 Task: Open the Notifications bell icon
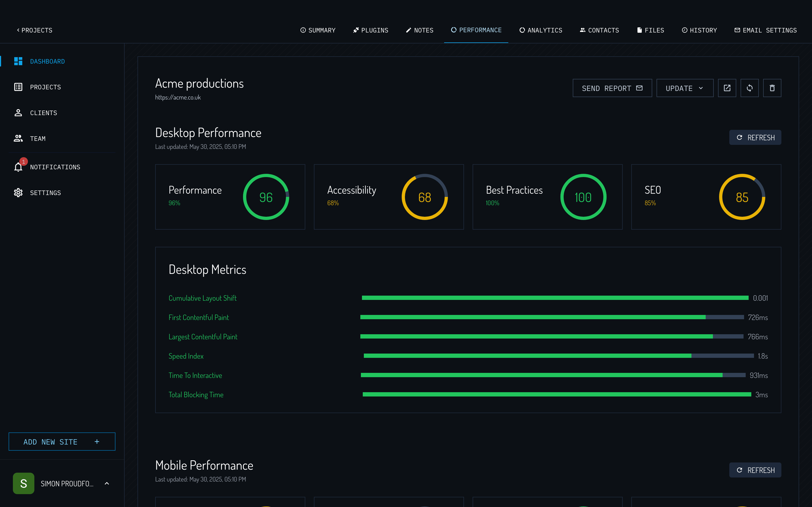pyautogui.click(x=19, y=167)
